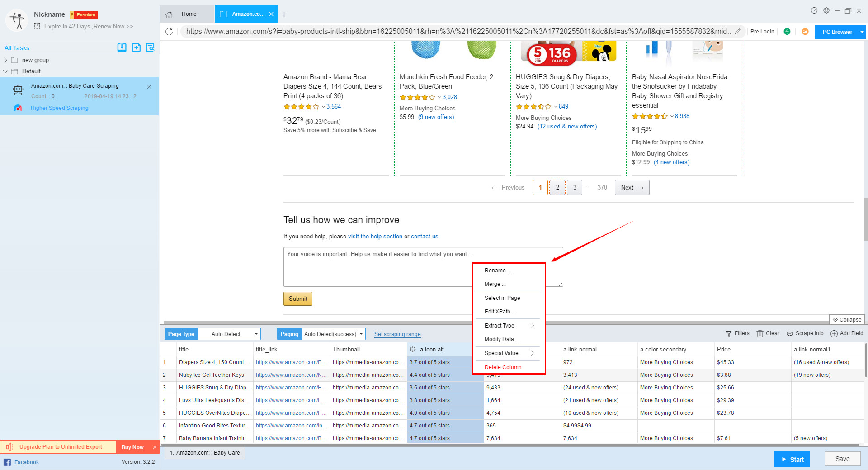Click the Start button
This screenshot has width=868, height=470.
(792, 459)
